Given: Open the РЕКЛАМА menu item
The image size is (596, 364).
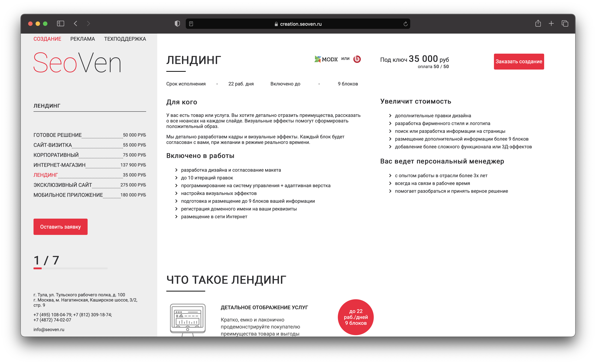Looking at the screenshot, I should tap(82, 39).
